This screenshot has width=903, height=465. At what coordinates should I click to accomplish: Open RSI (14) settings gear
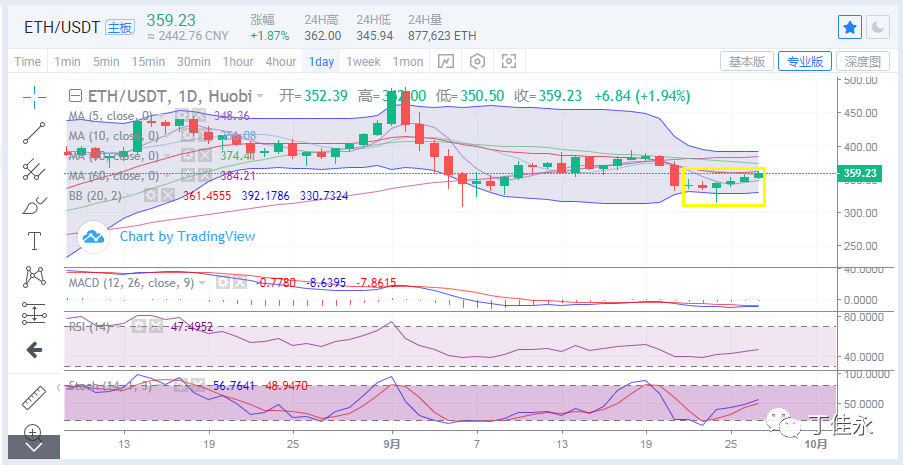[x=138, y=327]
